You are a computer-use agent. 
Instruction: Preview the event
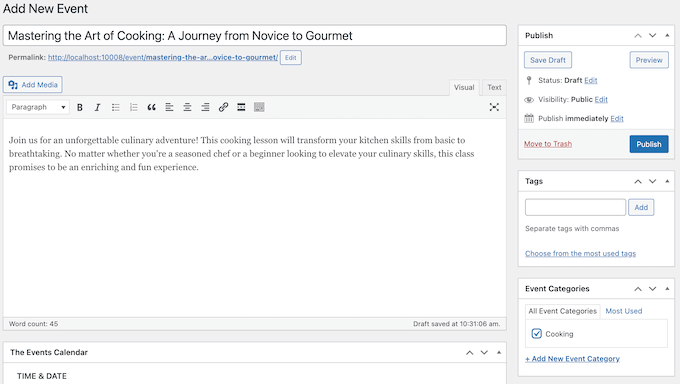pyautogui.click(x=649, y=60)
